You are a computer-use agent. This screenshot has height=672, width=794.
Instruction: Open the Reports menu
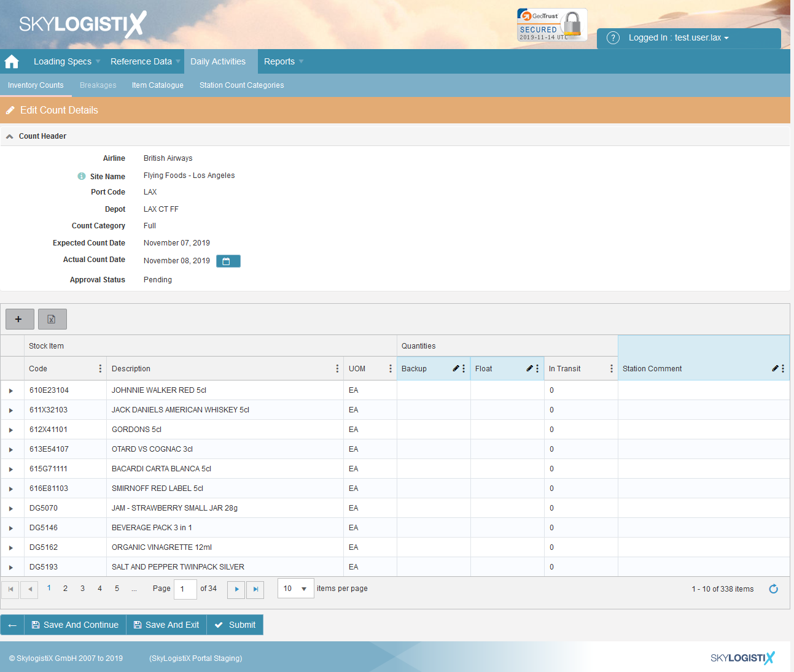click(x=284, y=61)
